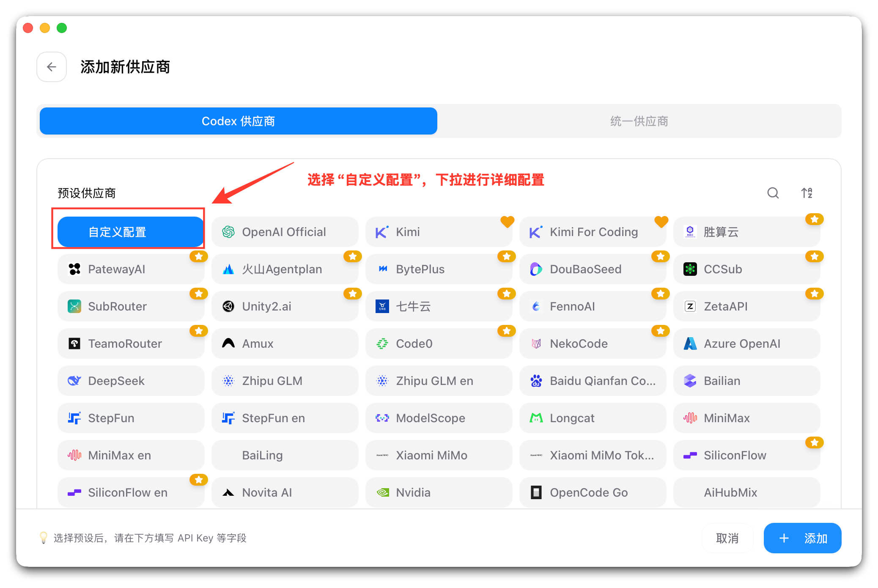The height and width of the screenshot is (588, 878).
Task: Select Baidu Qianfan provider
Action: pyautogui.click(x=593, y=381)
